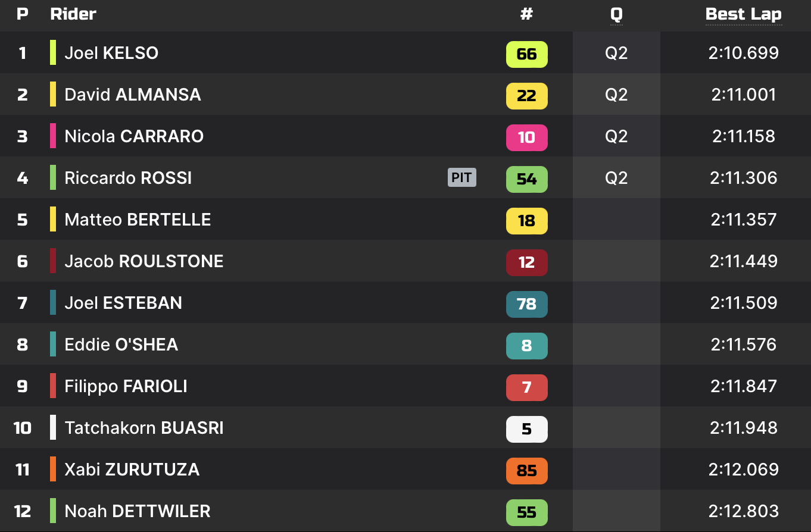Click Tatchakorn Buasri's white number 5 badge
The width and height of the screenshot is (811, 532).
pyautogui.click(x=526, y=429)
